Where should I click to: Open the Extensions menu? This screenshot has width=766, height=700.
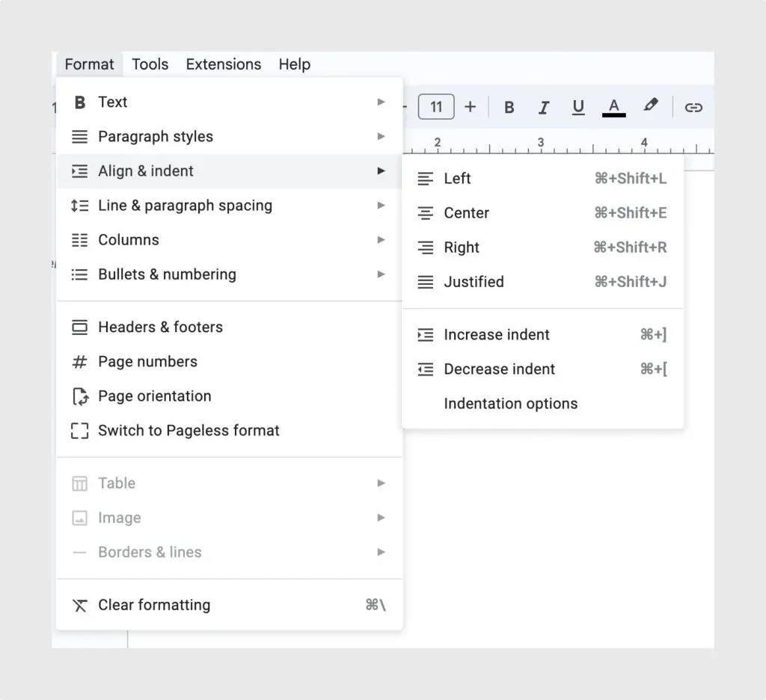click(223, 64)
